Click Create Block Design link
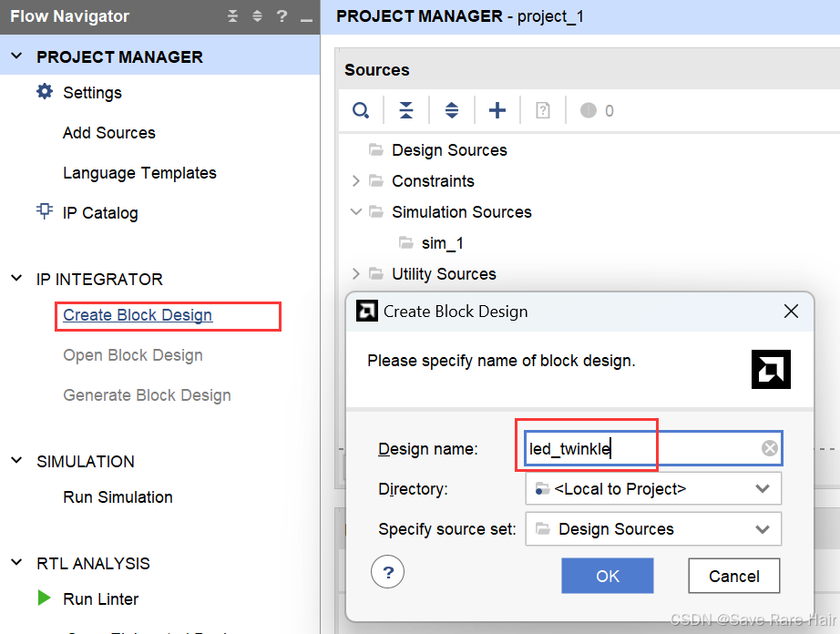This screenshot has height=634, width=840. click(x=138, y=315)
